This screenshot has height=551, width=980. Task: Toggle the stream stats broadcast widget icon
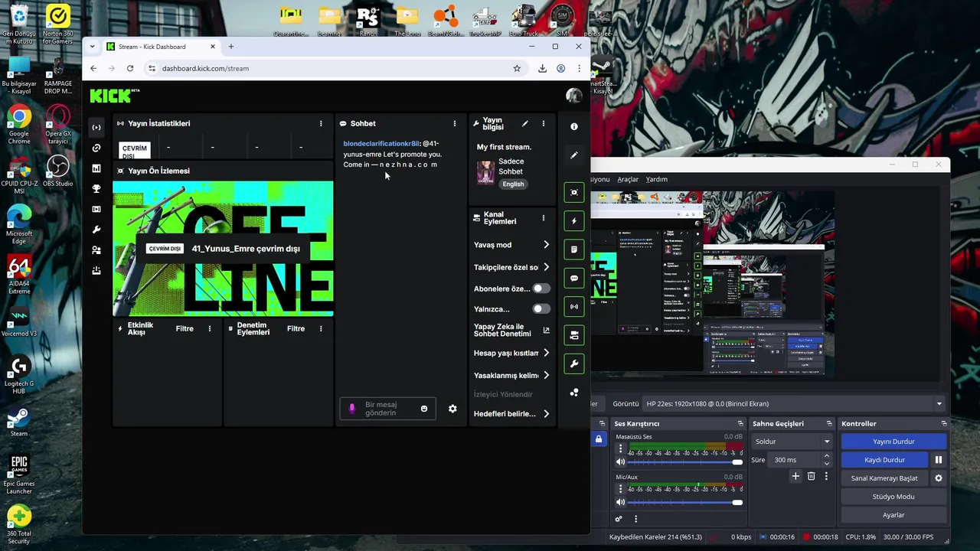pos(574,307)
